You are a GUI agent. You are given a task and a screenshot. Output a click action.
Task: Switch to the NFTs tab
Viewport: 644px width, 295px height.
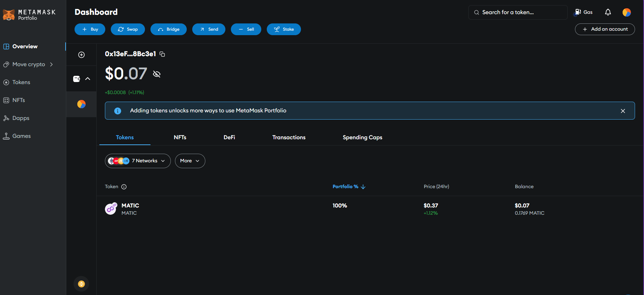[x=180, y=138]
